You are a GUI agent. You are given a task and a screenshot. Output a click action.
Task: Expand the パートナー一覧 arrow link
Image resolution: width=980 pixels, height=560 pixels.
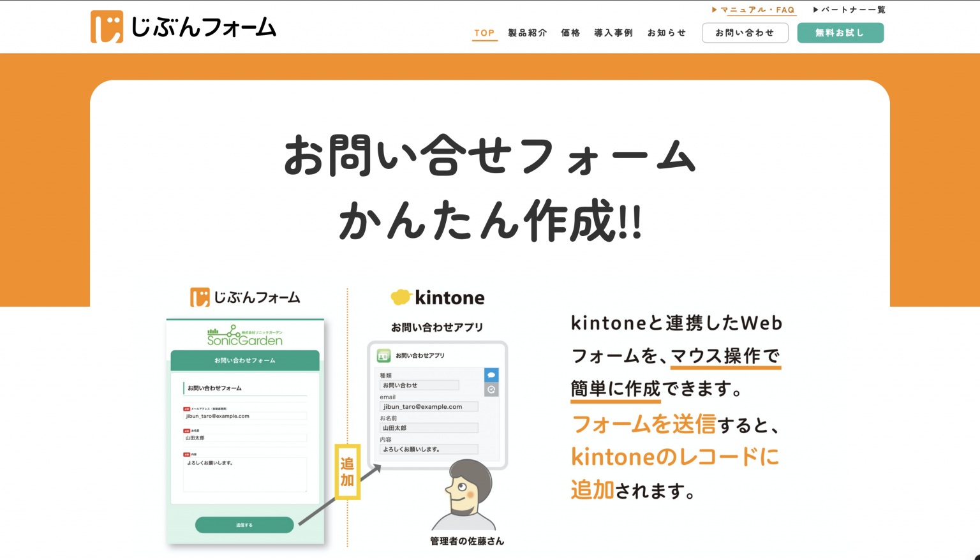(851, 9)
